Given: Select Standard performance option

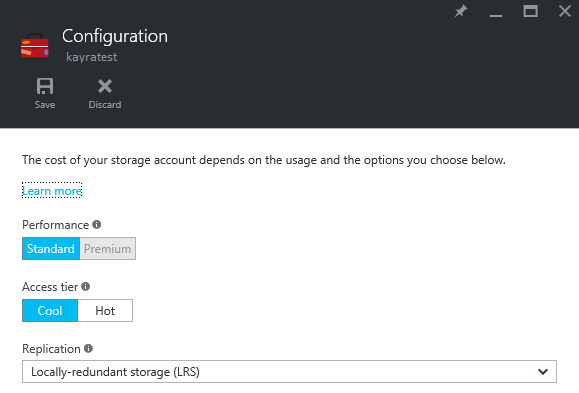Looking at the screenshot, I should click(x=51, y=249).
